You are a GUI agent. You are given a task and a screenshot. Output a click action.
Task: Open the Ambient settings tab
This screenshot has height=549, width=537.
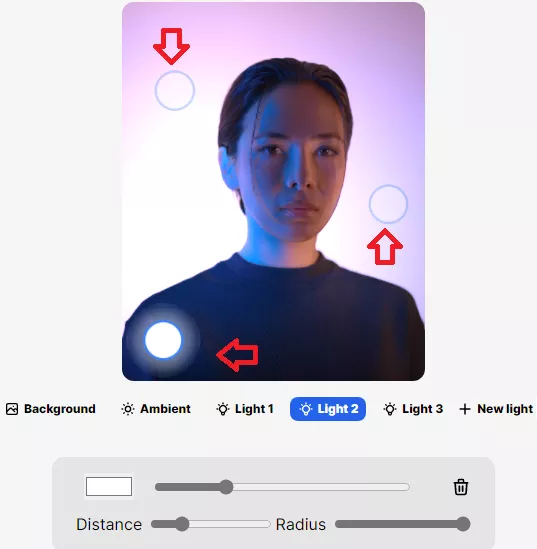156,409
